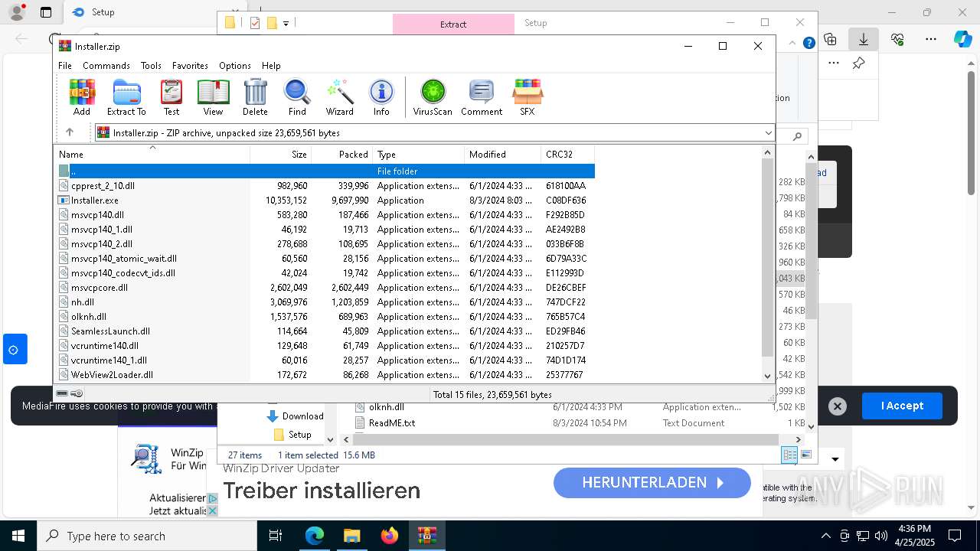This screenshot has width=980, height=551.
Task: Open Extract tab in Explorer ribbon
Action: tap(453, 24)
